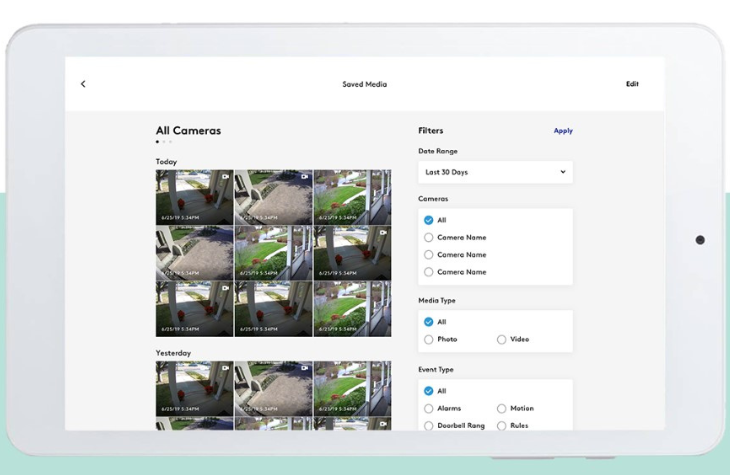Image resolution: width=730 pixels, height=475 pixels.
Task: Click the Edit button in the header
Action: [632, 84]
